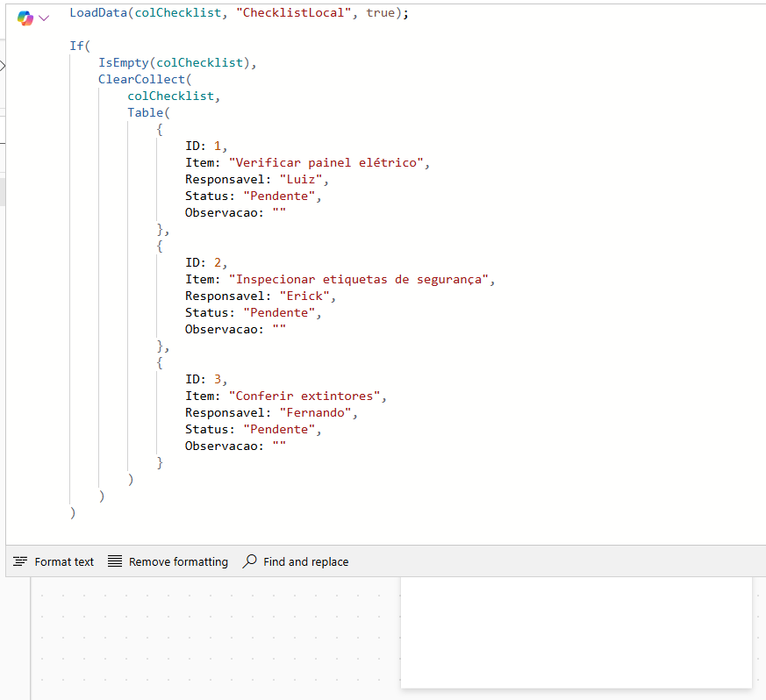Click the Table( function keyword
Image resolution: width=766 pixels, height=700 pixels.
(x=145, y=112)
